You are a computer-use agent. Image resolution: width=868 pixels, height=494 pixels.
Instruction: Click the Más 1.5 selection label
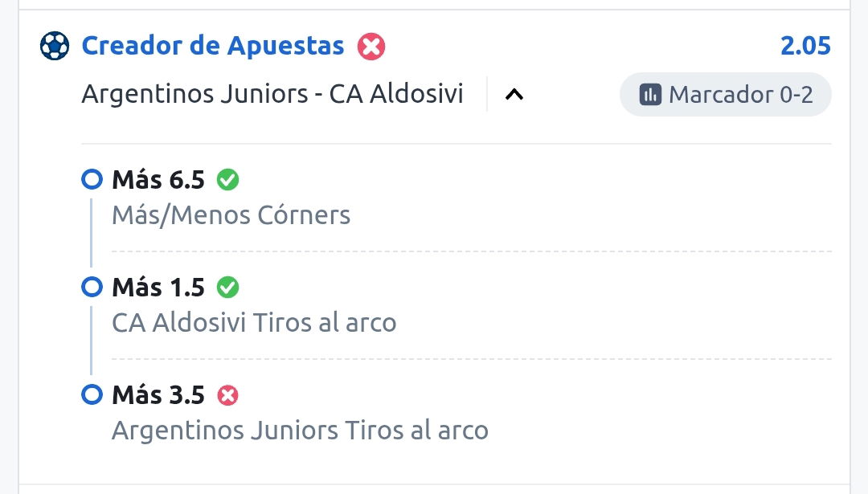click(158, 288)
